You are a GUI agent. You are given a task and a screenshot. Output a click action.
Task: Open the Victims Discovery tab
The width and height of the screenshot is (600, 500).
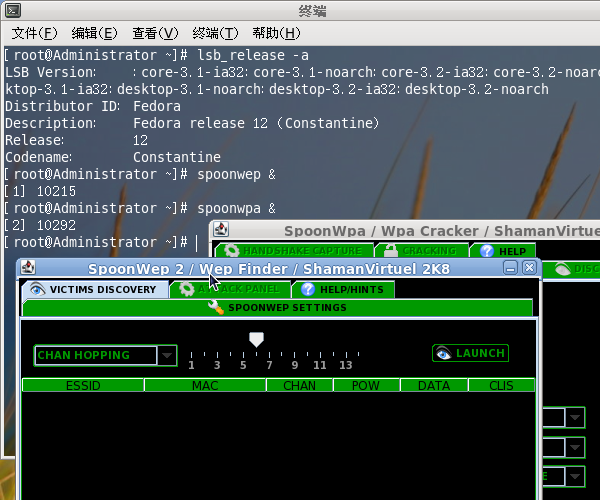95,289
